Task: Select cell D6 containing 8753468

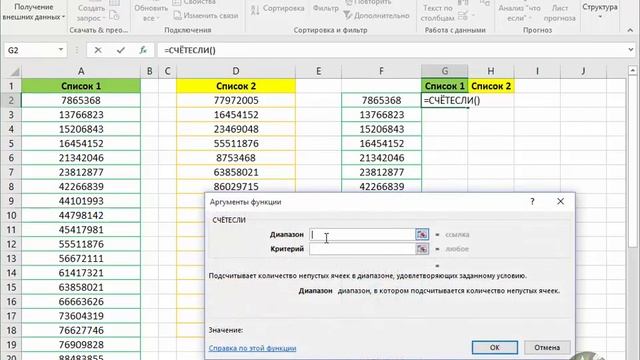Action: tap(236, 158)
